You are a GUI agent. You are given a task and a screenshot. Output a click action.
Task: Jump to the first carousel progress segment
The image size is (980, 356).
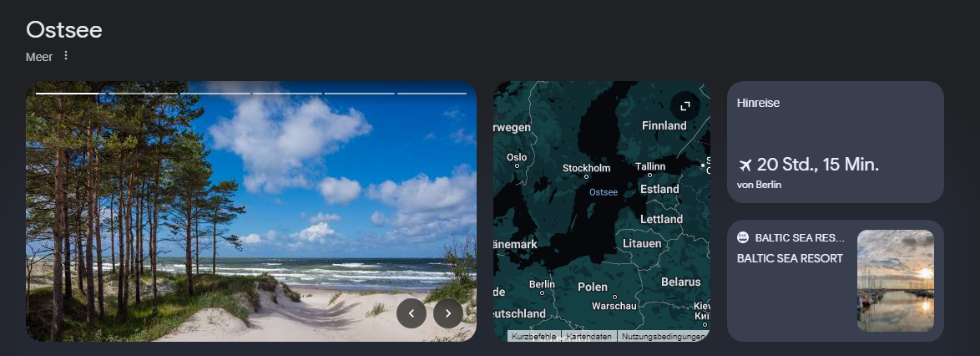(x=67, y=93)
